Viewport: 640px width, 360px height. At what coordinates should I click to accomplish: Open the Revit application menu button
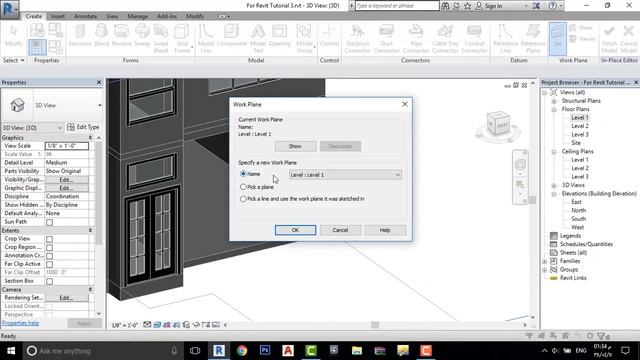click(x=9, y=9)
